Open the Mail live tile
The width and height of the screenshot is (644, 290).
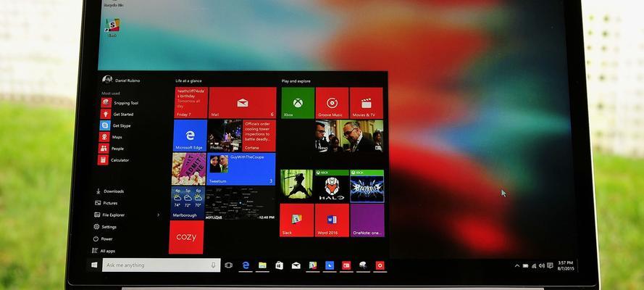[243, 103]
